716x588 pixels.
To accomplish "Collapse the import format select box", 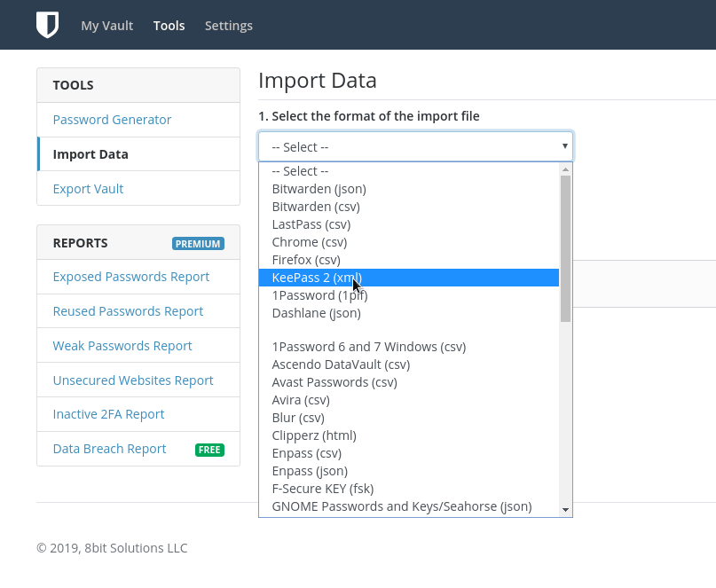I will point(415,147).
